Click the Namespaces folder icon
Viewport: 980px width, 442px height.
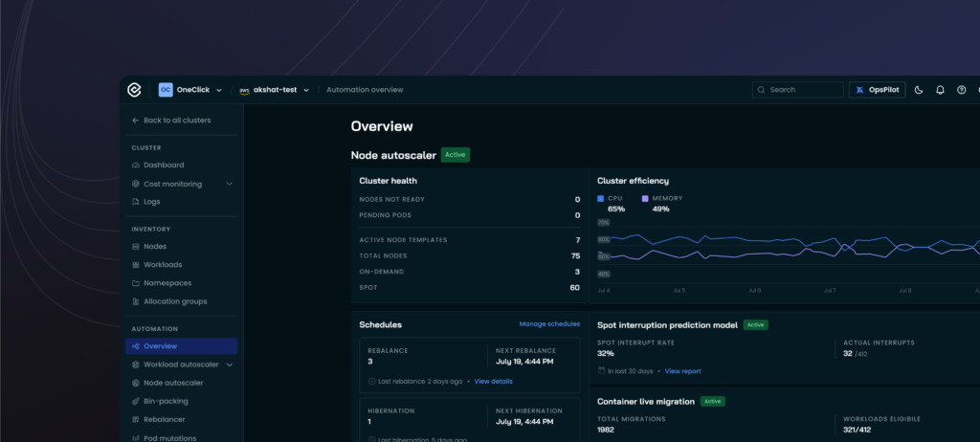point(136,282)
